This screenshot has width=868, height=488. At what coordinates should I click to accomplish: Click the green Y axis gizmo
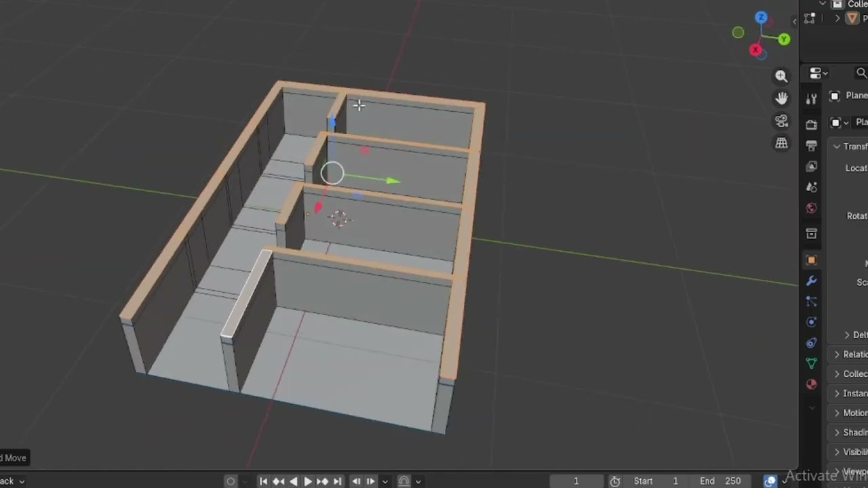coord(784,39)
